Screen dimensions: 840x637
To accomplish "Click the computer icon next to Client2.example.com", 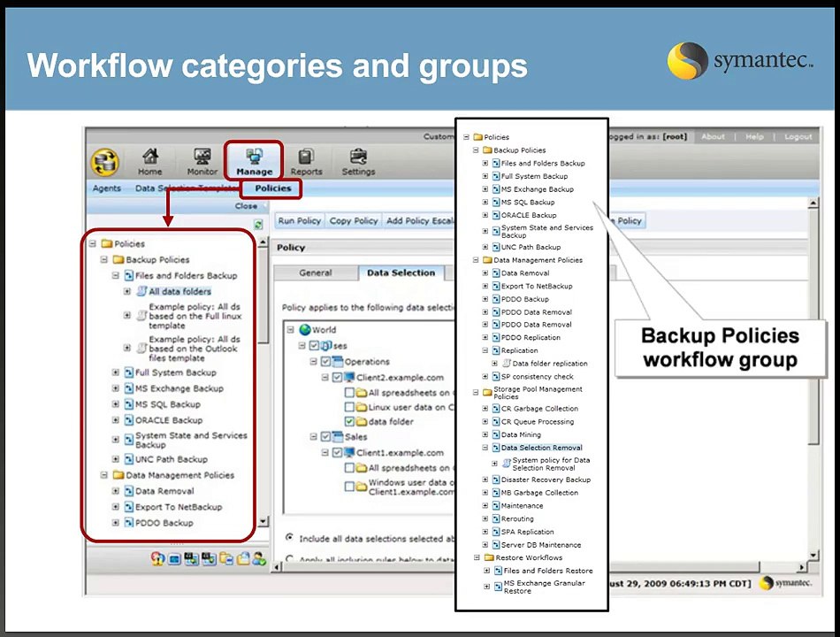I will (349, 377).
